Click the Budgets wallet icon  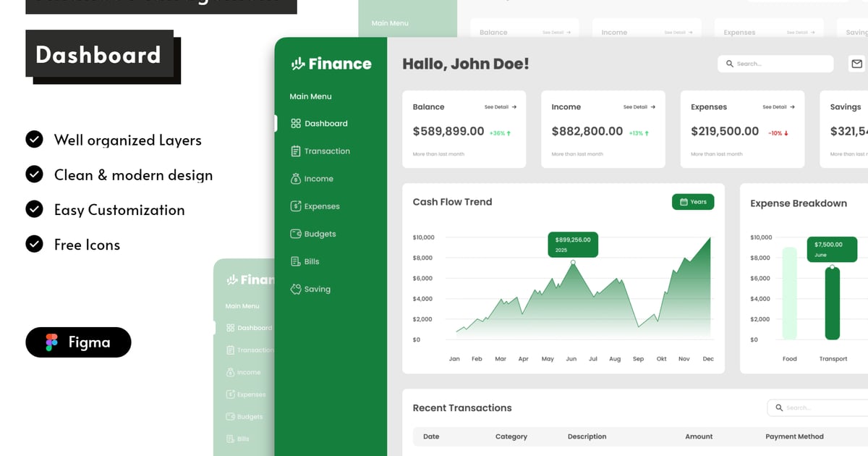295,234
